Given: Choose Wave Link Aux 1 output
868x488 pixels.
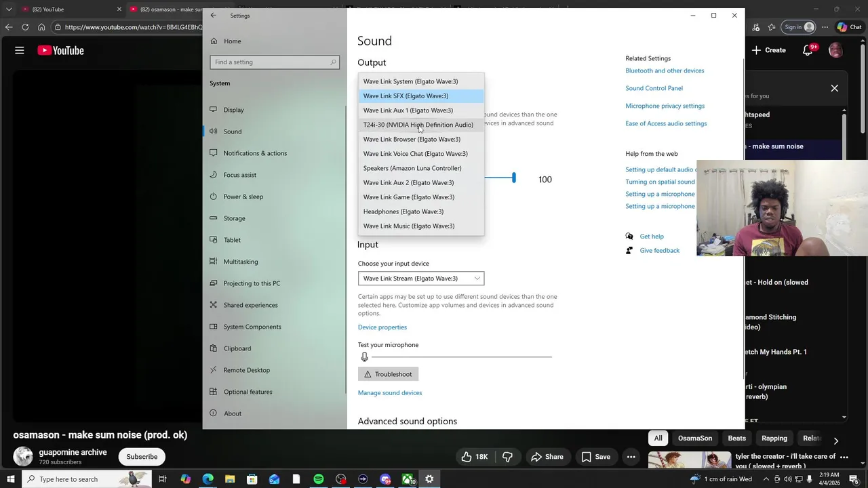Looking at the screenshot, I should (421, 110).
